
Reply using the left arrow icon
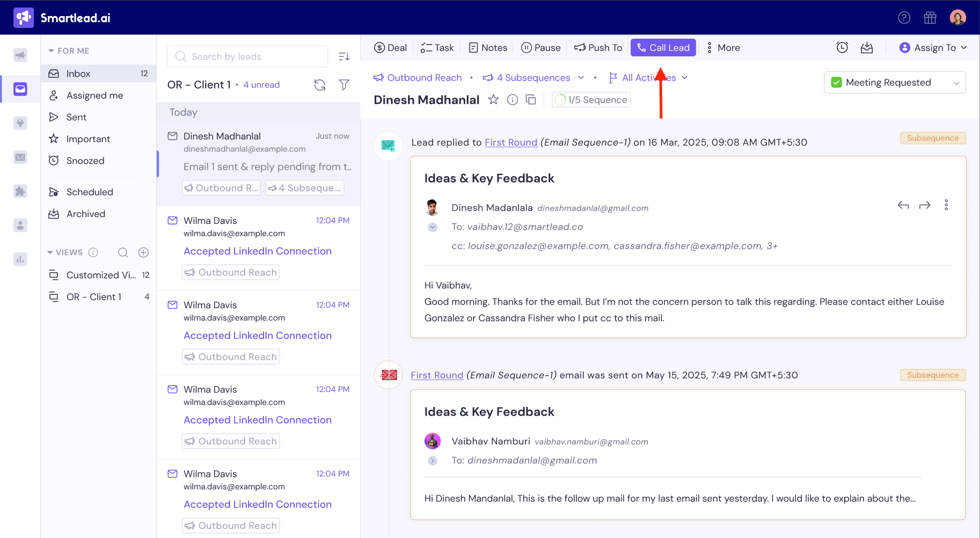point(903,205)
